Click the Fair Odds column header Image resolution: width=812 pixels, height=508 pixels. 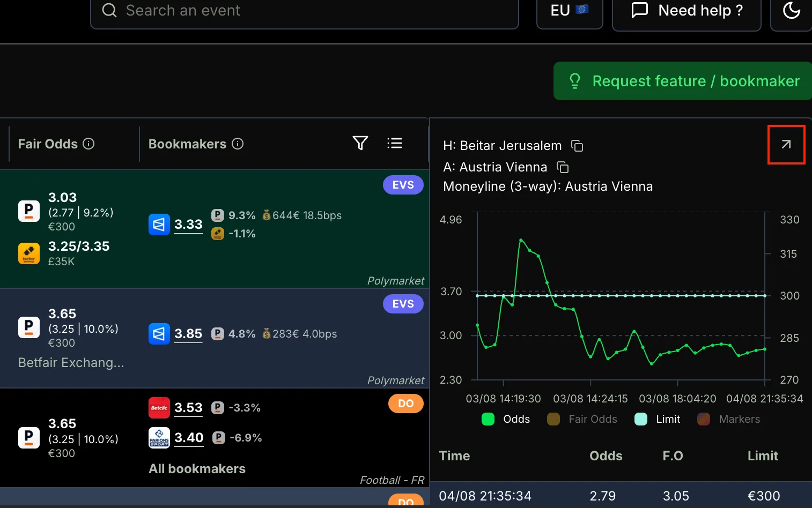click(48, 144)
